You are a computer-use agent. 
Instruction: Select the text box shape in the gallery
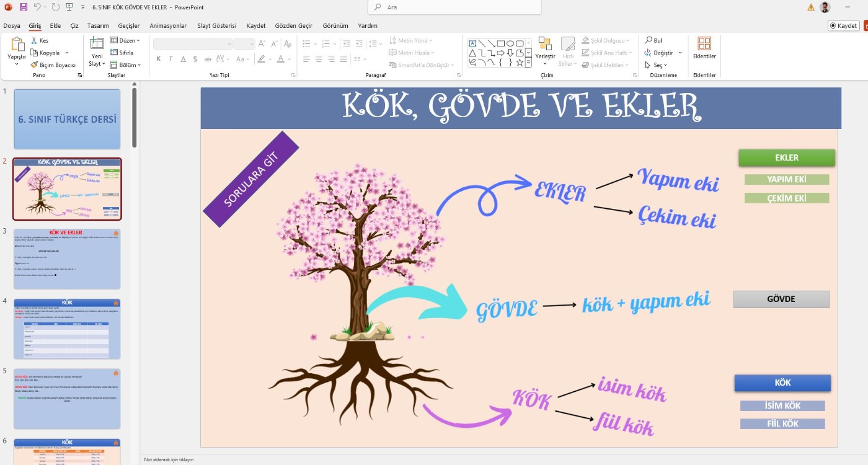point(472,43)
